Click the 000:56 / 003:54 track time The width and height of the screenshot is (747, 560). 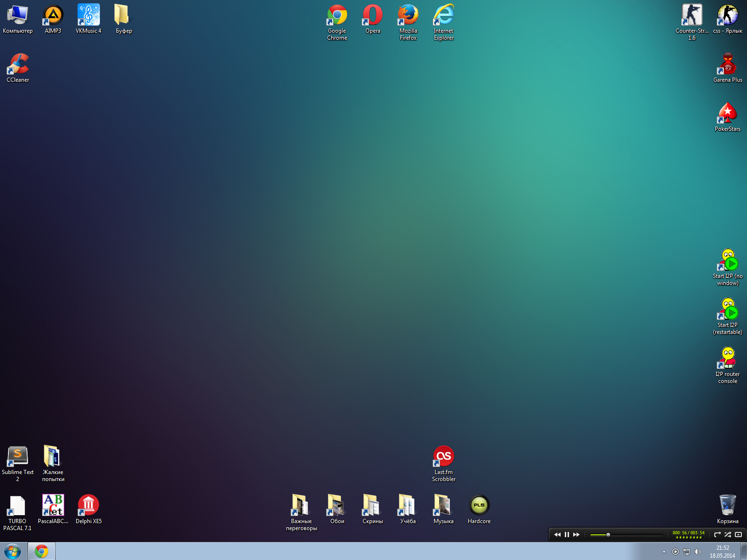point(689,533)
